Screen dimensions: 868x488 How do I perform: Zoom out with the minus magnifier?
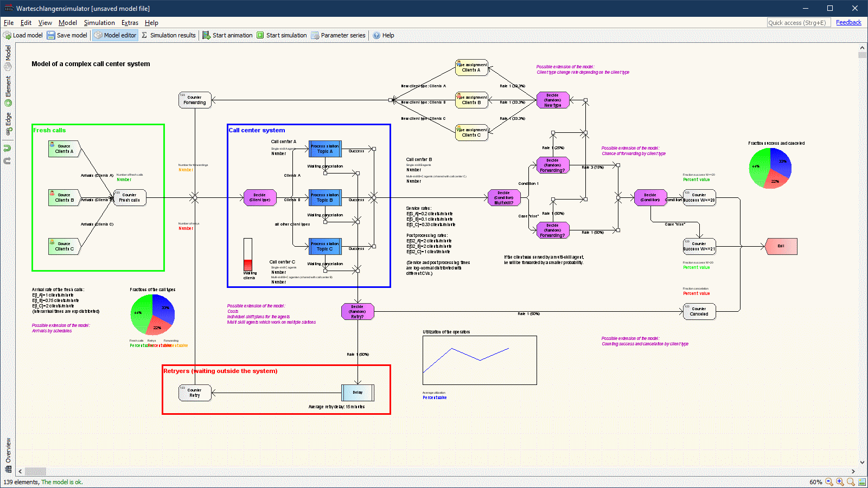(x=829, y=482)
